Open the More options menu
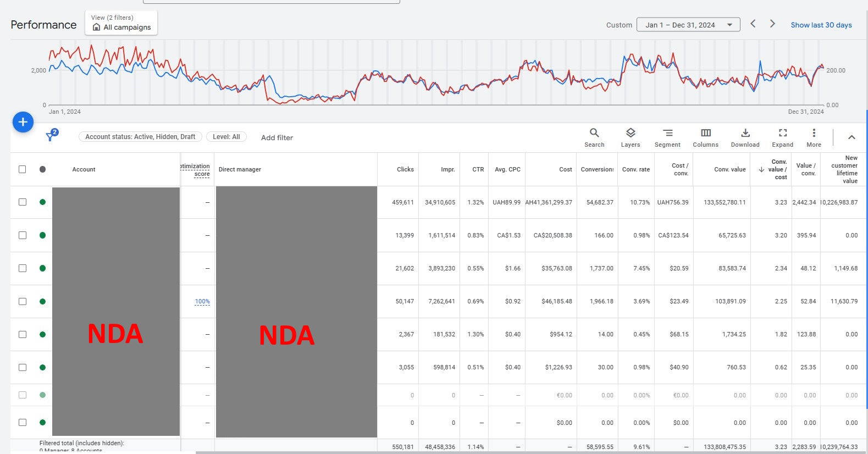This screenshot has width=868, height=454. 814,137
